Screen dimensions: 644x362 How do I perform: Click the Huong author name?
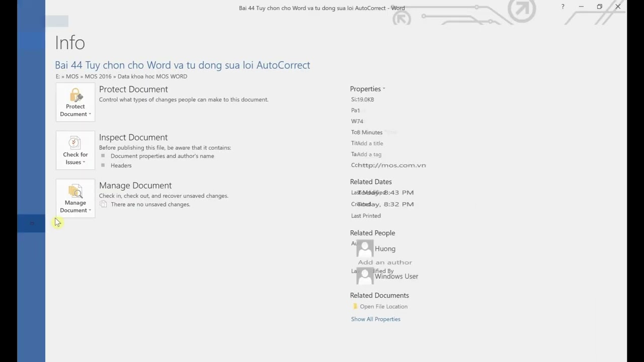pyautogui.click(x=385, y=249)
